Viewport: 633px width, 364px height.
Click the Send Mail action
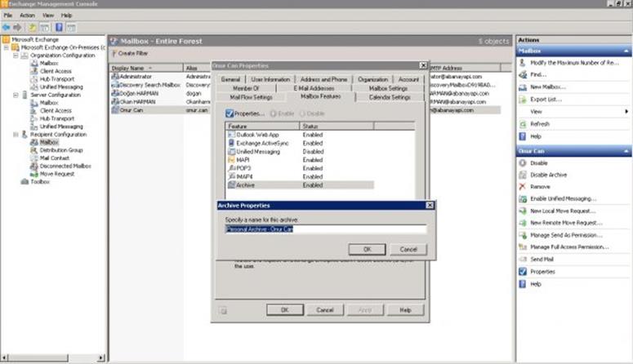click(x=542, y=259)
